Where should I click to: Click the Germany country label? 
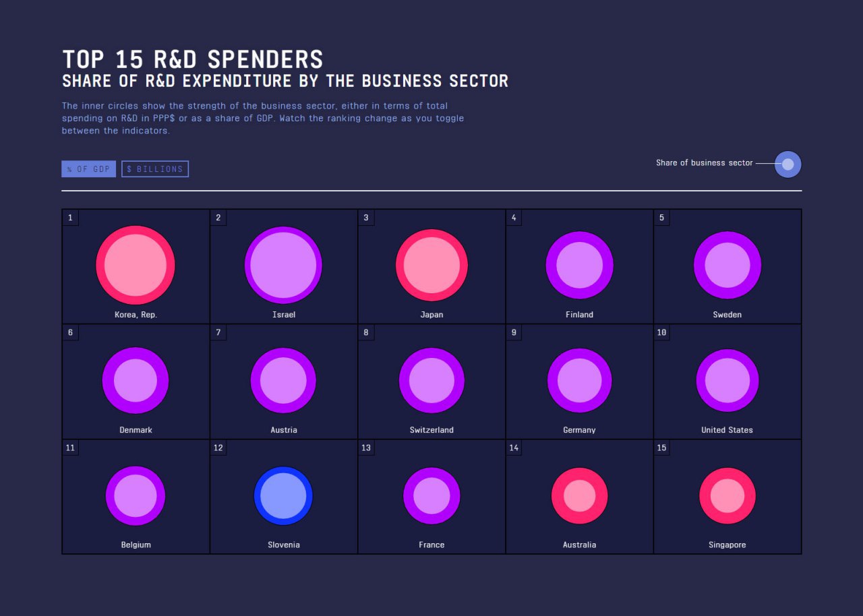coord(579,430)
